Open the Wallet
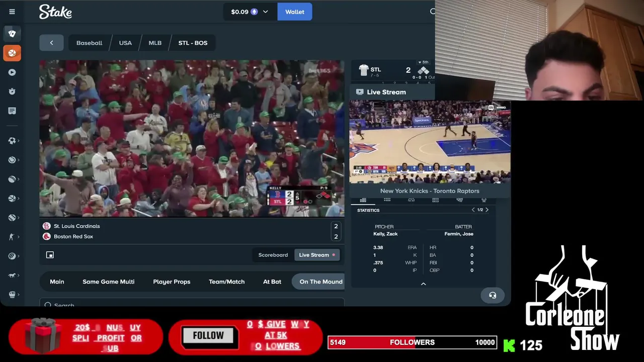Image resolution: width=644 pixels, height=362 pixels. (295, 12)
